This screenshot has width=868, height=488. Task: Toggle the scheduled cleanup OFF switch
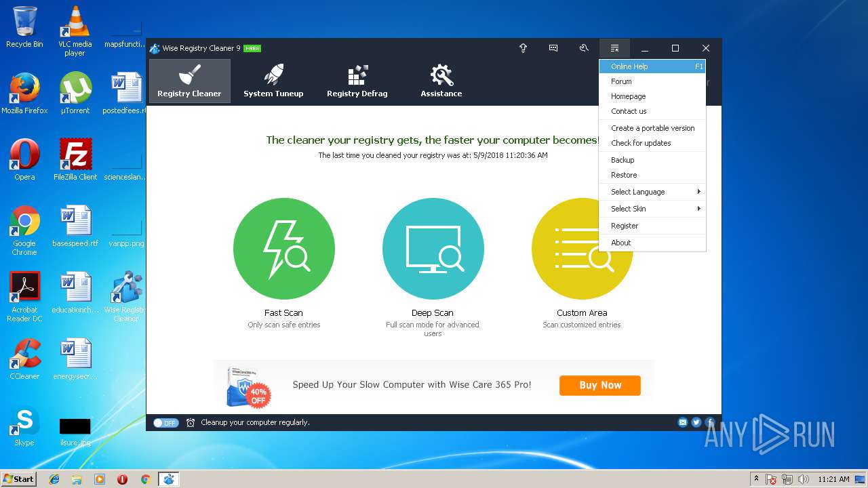165,423
